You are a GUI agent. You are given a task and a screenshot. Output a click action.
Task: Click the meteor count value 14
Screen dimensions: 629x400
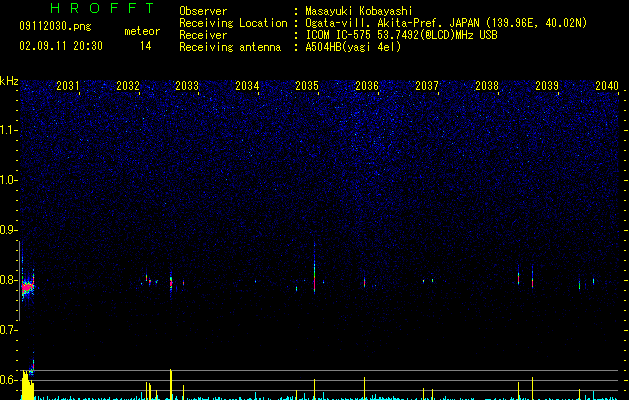click(146, 46)
